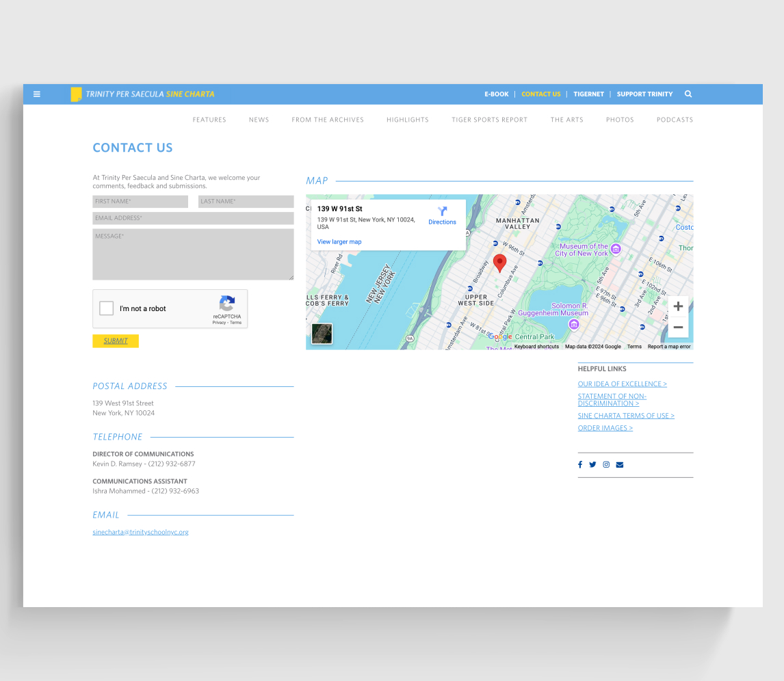Switch map to satellite view thumbnail
Screen dimensions: 784x681
(x=322, y=334)
